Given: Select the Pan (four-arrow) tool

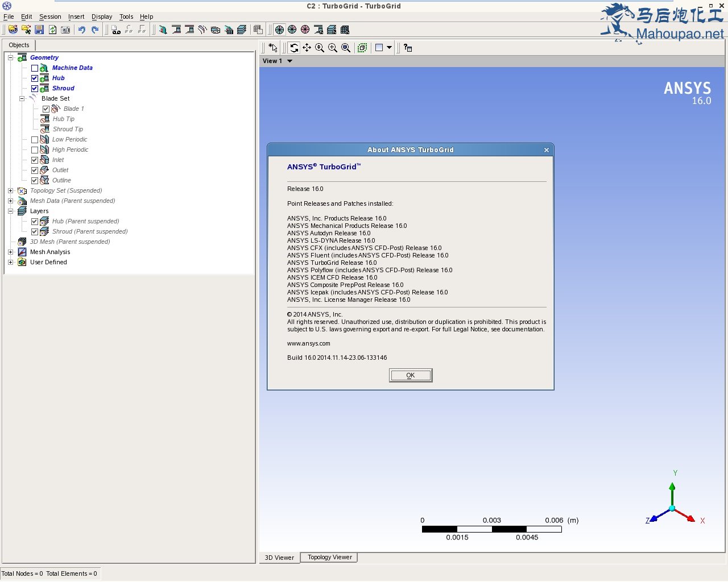Looking at the screenshot, I should pyautogui.click(x=307, y=48).
